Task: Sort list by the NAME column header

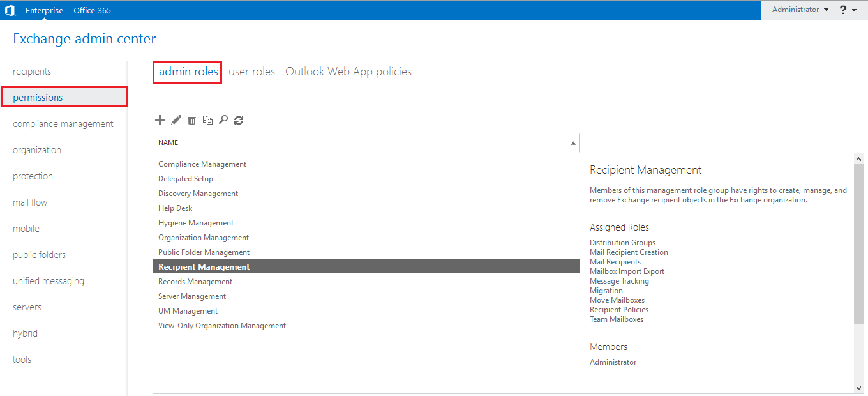Action: 168,142
